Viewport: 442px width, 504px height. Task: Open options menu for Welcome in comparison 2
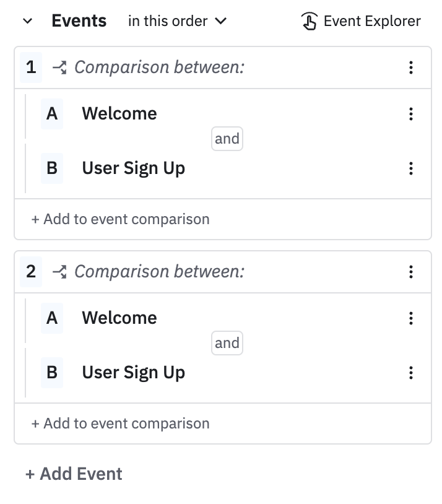point(411,318)
